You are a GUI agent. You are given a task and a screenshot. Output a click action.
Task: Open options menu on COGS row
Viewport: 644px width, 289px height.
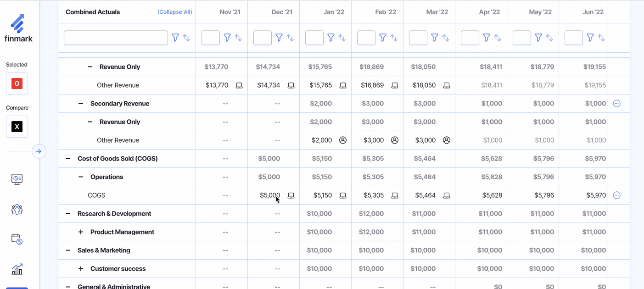point(616,195)
